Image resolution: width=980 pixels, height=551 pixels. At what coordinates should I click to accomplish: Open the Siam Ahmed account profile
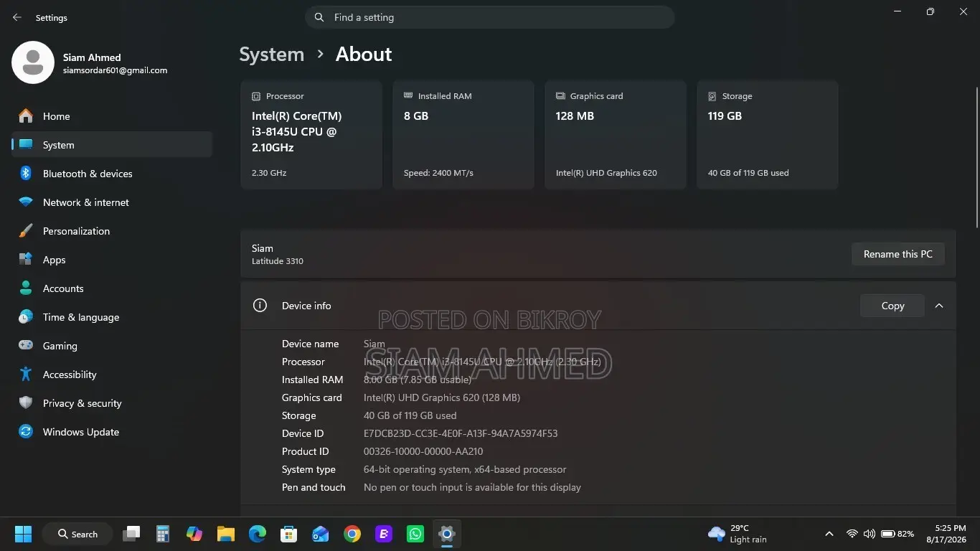[x=90, y=63]
